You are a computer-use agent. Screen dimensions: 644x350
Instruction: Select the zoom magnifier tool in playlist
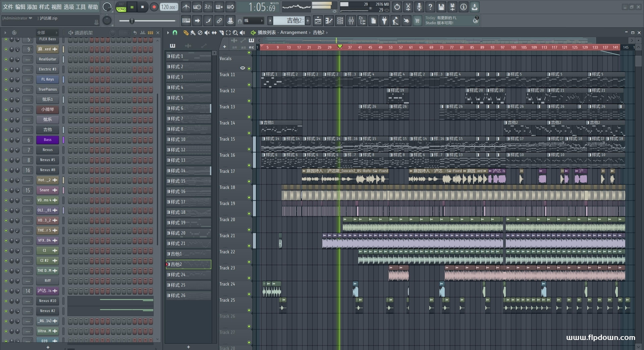[x=235, y=33]
